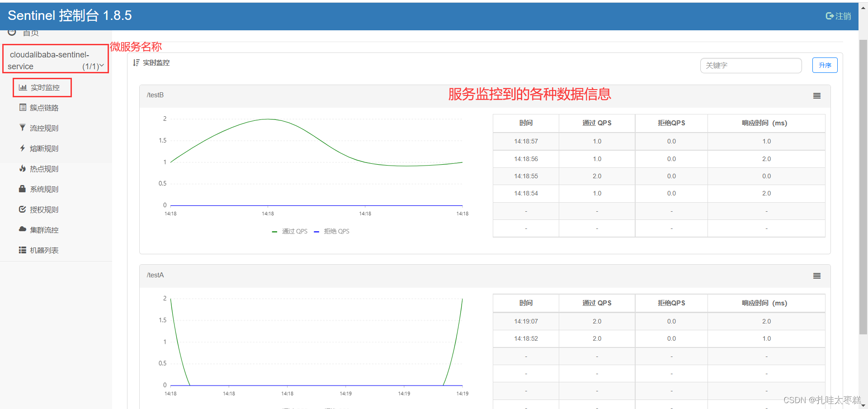Click the 注销 logout link
Screen dimensions: 868x409
click(838, 16)
